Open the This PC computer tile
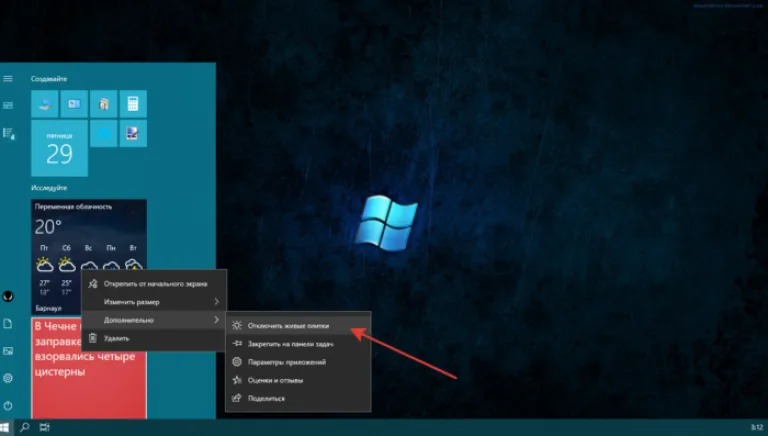This screenshot has height=436, width=768. (x=45, y=104)
